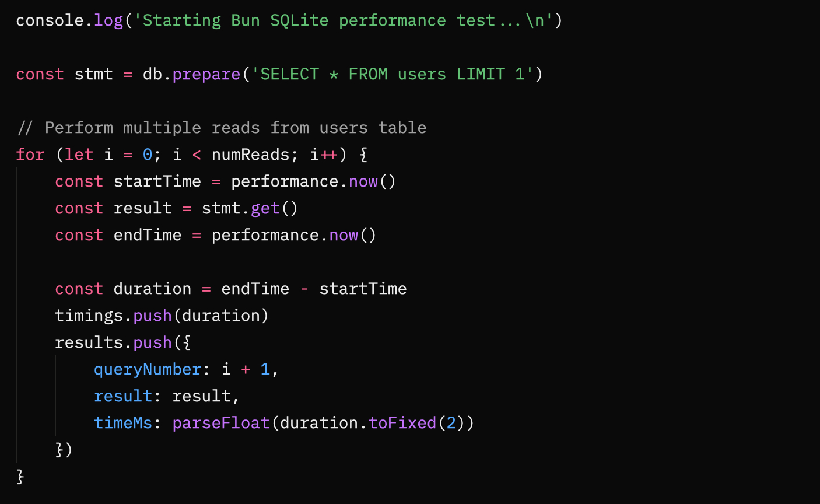Click the 'SELECT * FROM users LIMIT 1' string
The width and height of the screenshot is (820, 504).
coord(392,74)
